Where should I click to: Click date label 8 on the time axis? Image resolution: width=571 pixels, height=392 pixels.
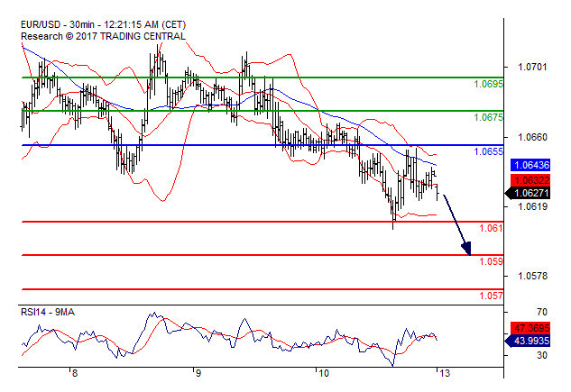click(x=75, y=373)
